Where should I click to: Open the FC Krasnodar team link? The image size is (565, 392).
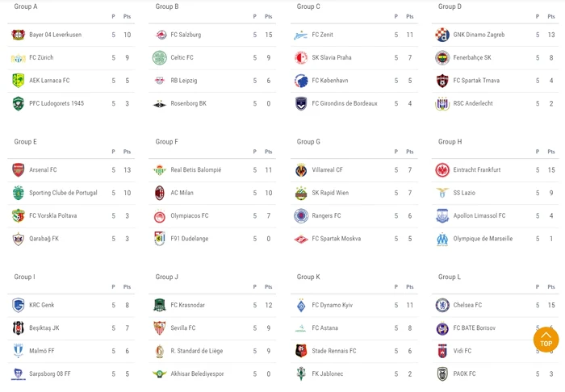(x=188, y=306)
